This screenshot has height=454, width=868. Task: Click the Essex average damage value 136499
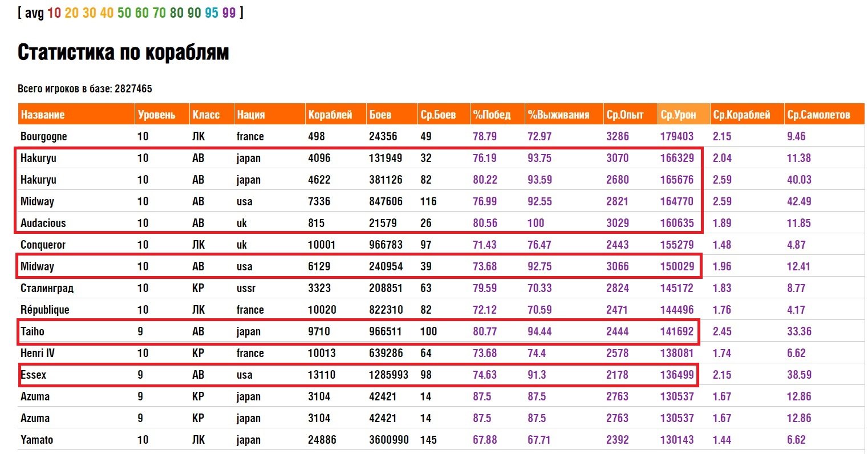click(677, 375)
